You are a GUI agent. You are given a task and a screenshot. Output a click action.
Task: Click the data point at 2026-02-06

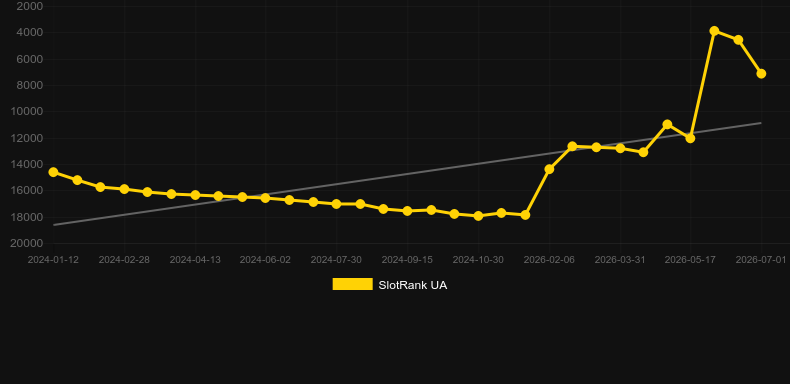[549, 169]
